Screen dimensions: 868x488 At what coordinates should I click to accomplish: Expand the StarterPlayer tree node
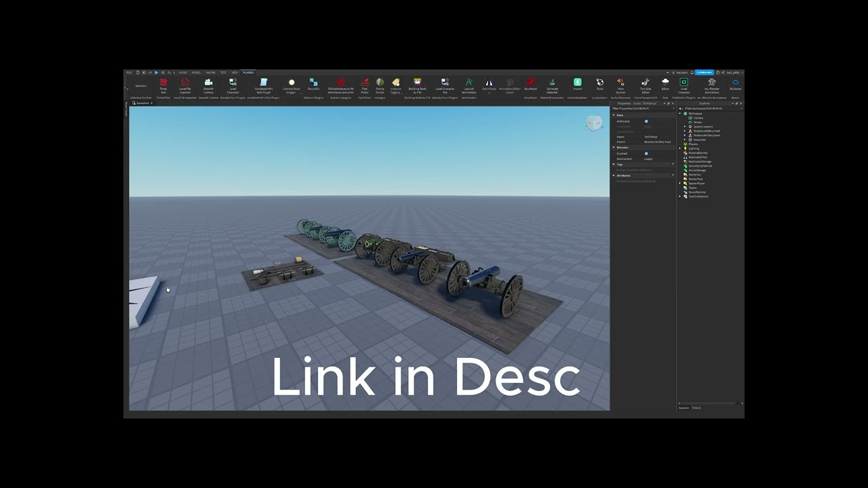click(680, 183)
